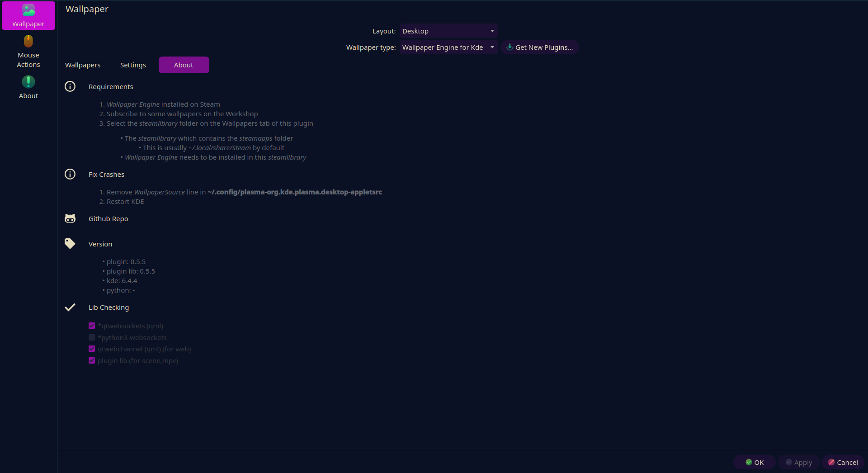Confirm with the OK button
Image resolution: width=868 pixels, height=473 pixels.
755,462
